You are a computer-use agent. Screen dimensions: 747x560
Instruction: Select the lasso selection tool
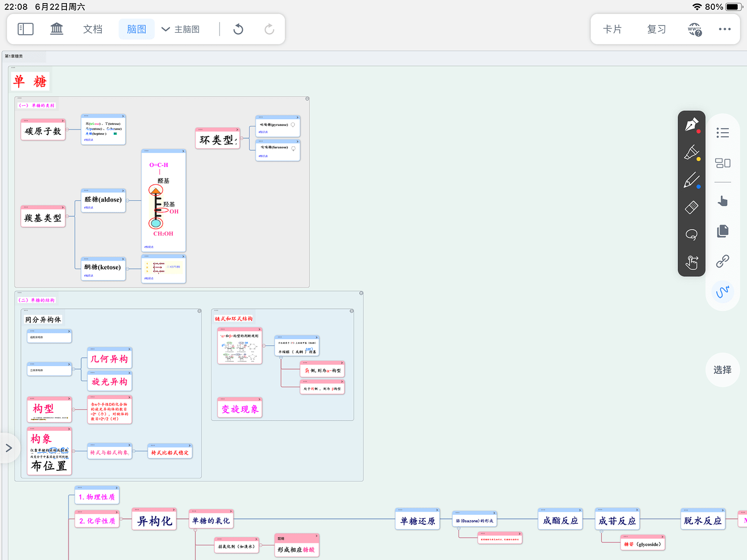(x=691, y=235)
